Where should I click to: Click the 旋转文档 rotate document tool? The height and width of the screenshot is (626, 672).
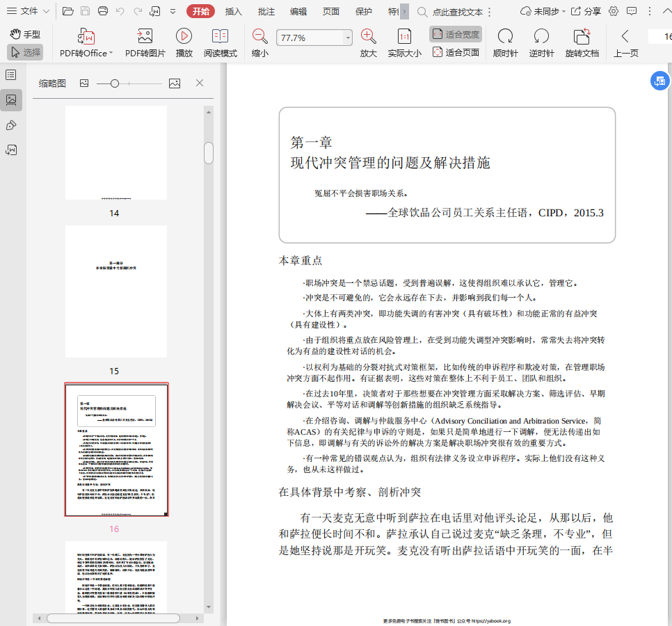click(x=582, y=42)
